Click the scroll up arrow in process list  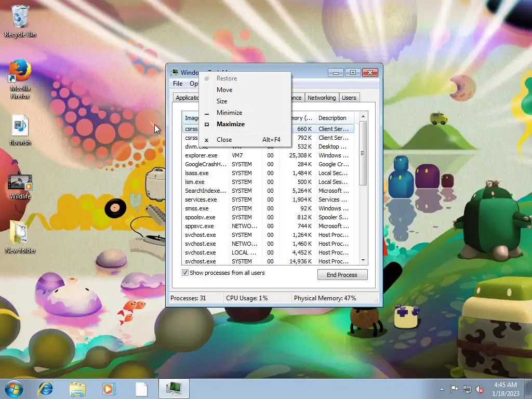[363, 117]
